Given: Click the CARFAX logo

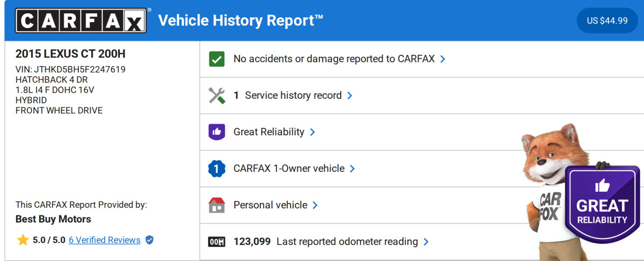Looking at the screenshot, I should [x=80, y=21].
